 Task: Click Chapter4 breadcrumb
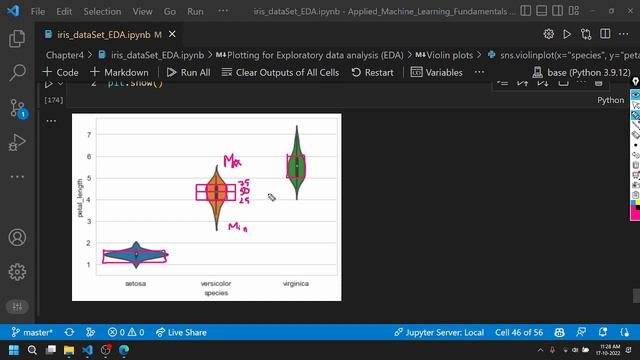(x=64, y=55)
